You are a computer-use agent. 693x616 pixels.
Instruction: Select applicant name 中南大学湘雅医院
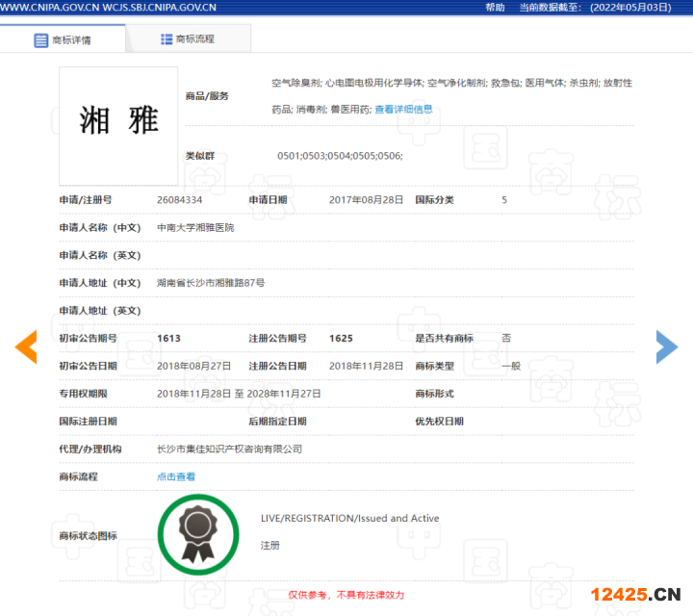point(195,227)
